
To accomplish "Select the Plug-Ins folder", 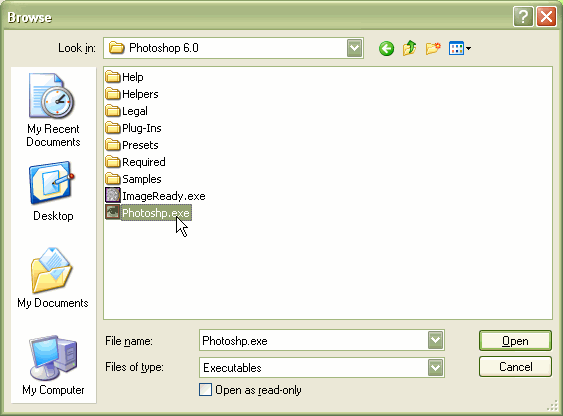I will coord(134,128).
